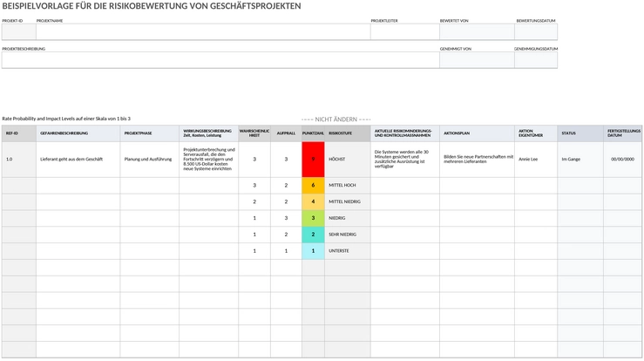Screen dimensions: 644x361
Task: Click the '1.0' REF-ID cell
Action: click(x=19, y=160)
